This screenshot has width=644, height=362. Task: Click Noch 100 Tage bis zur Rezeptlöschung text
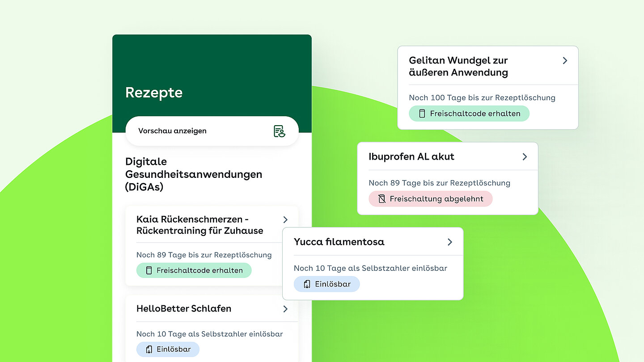click(482, 97)
